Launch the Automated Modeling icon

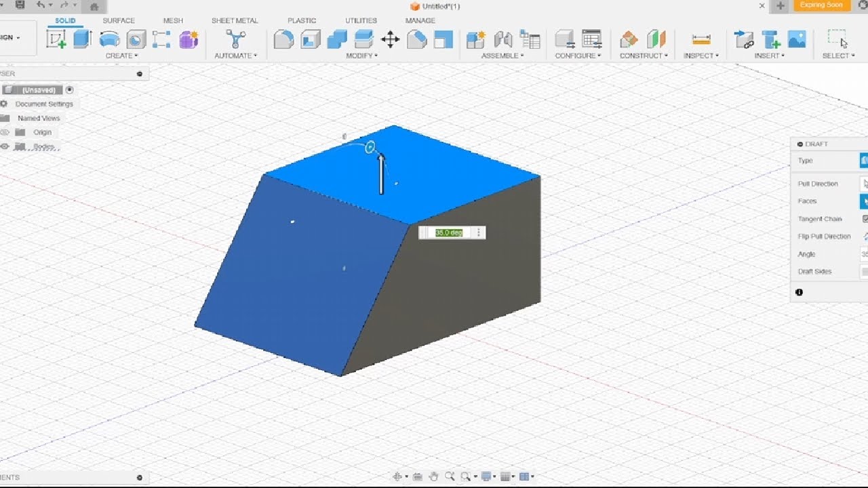click(235, 39)
